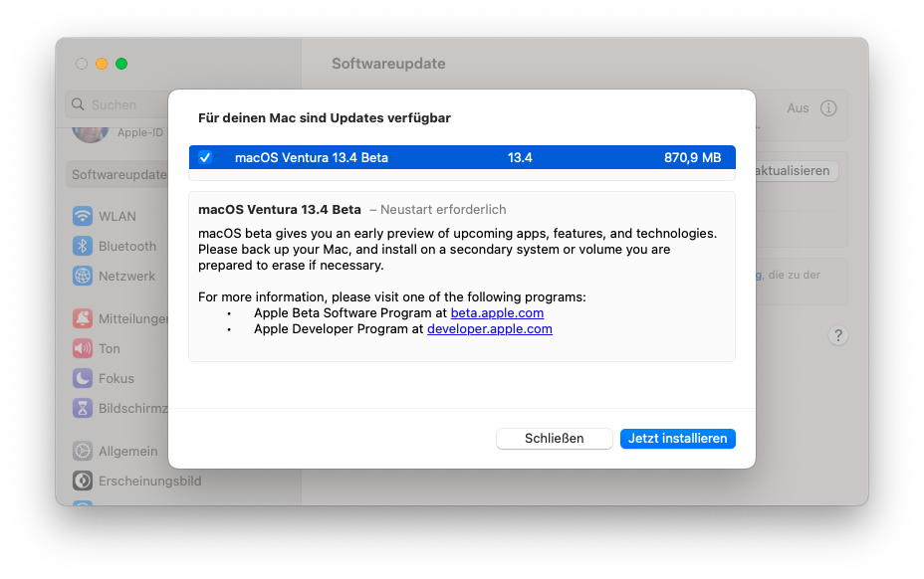Click the Allgemein gear icon
The image size is (924, 579).
coord(82,452)
